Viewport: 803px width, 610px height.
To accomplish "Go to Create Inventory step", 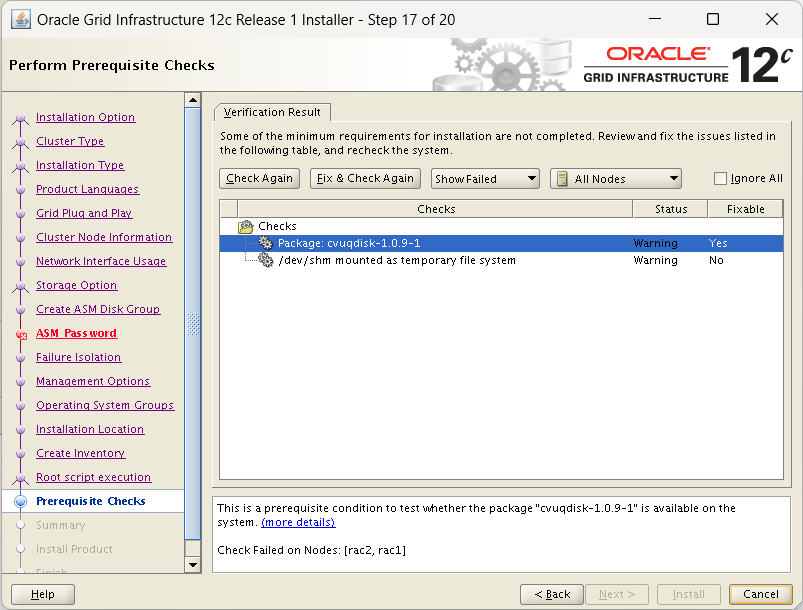I will tap(80, 453).
